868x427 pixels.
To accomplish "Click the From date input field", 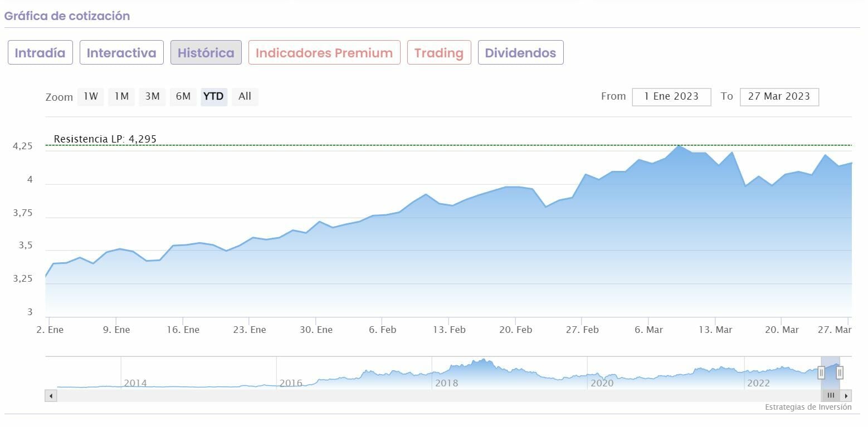I will click(671, 96).
